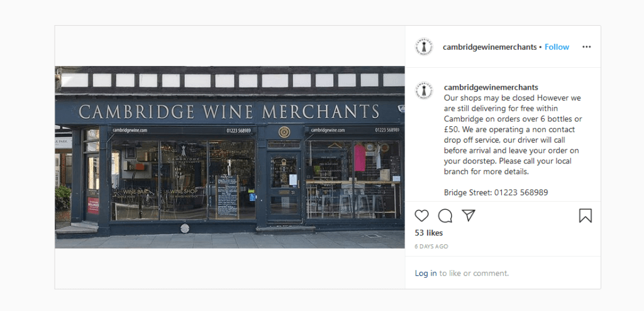Save post with the bookmark icon
The height and width of the screenshot is (311, 644).
pos(585,216)
